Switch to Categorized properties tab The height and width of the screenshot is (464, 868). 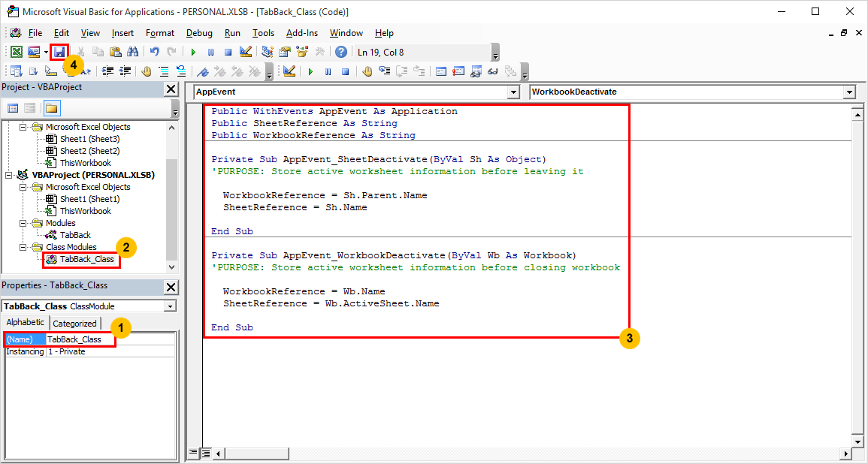[74, 324]
